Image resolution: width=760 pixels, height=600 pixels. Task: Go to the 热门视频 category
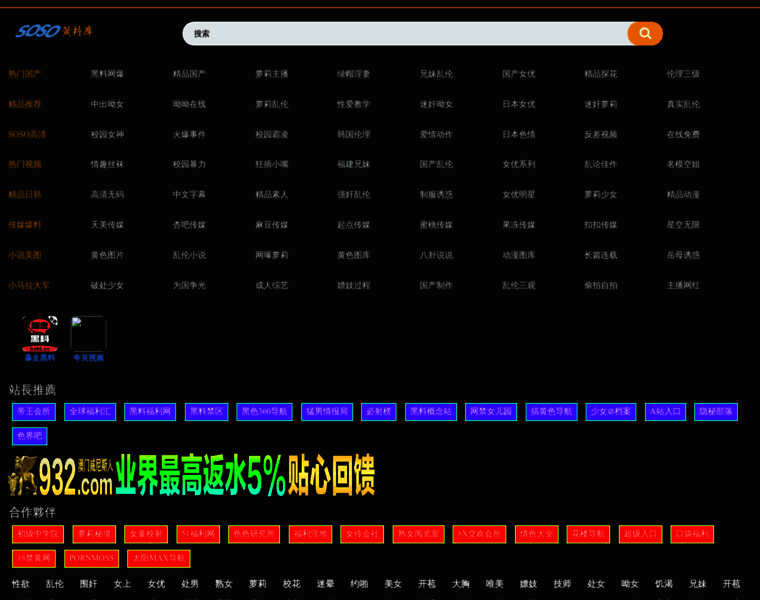point(25,164)
